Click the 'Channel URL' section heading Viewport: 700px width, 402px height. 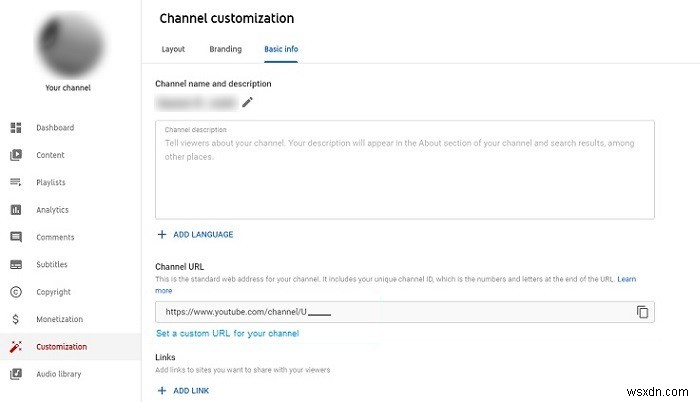(179, 267)
